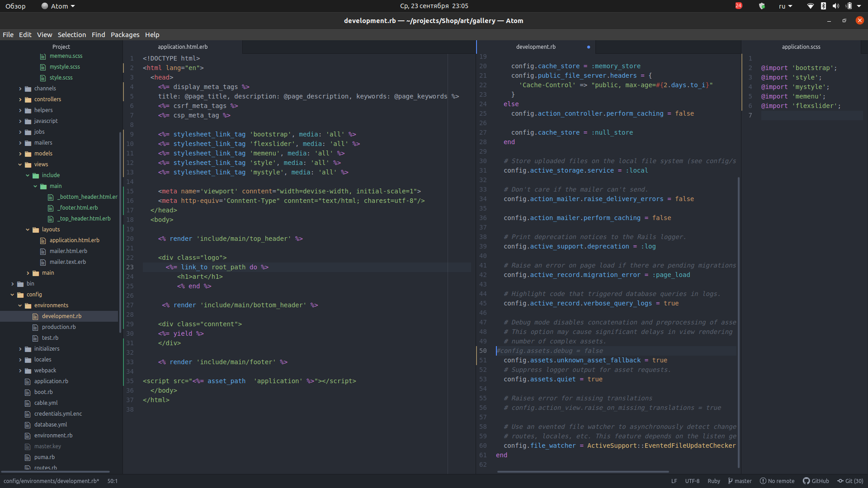Click the No remote info icon

pyautogui.click(x=763, y=481)
